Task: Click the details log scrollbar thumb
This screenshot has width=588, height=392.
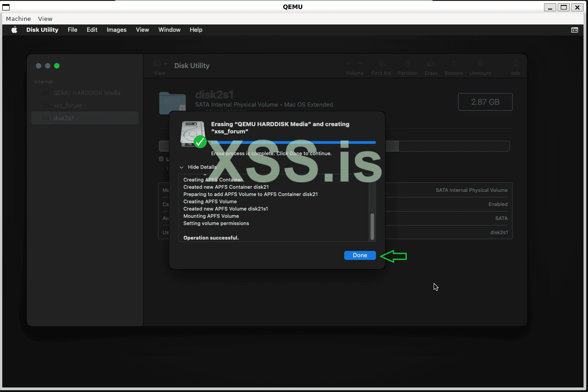Action: click(372, 226)
